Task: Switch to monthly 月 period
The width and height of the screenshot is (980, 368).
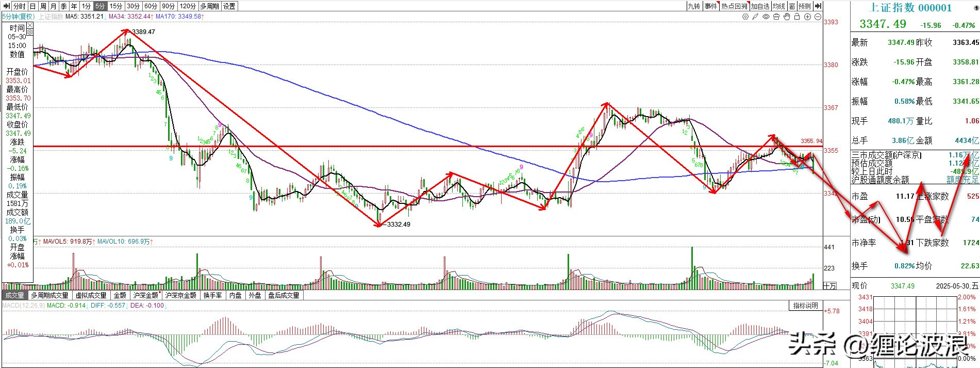Action: (54, 6)
